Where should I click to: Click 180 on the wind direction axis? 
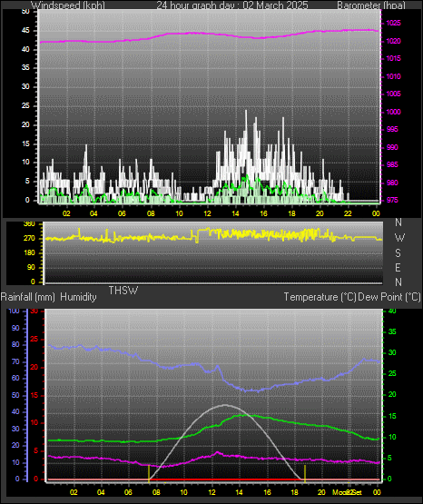pyautogui.click(x=29, y=253)
